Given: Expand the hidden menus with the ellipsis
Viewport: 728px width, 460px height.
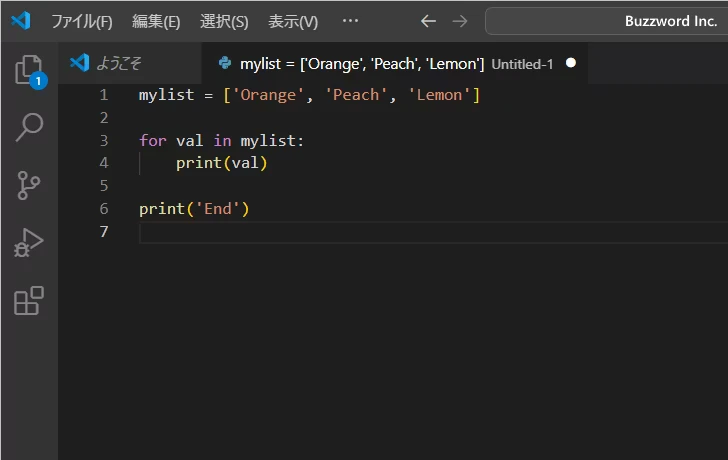Looking at the screenshot, I should click(x=350, y=21).
